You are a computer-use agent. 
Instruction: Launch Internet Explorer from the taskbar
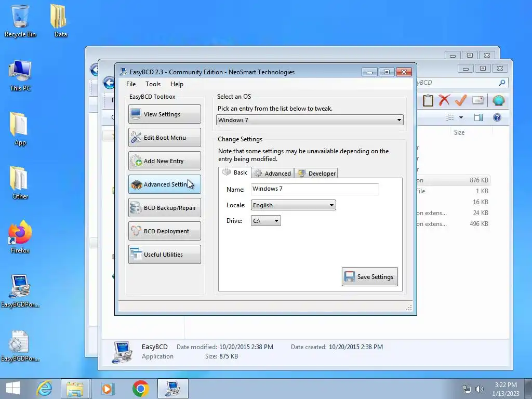[x=45, y=389]
